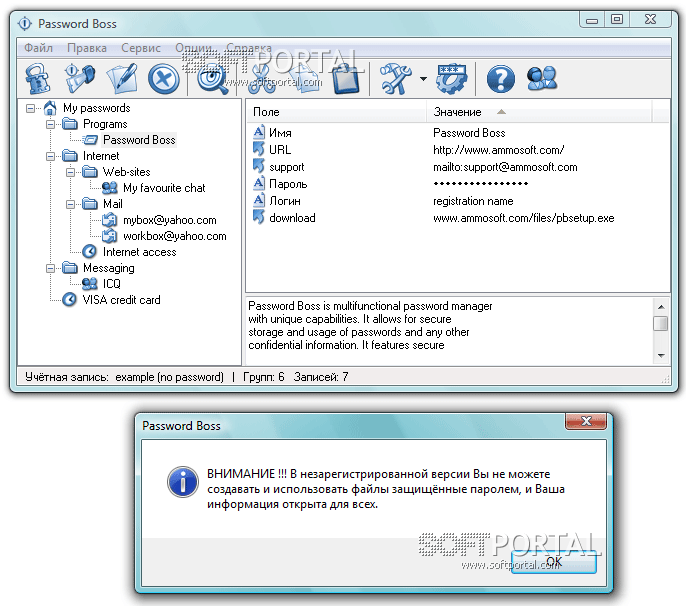Click the URL field link icon
Screen dimensions: 686x606
click(x=259, y=149)
